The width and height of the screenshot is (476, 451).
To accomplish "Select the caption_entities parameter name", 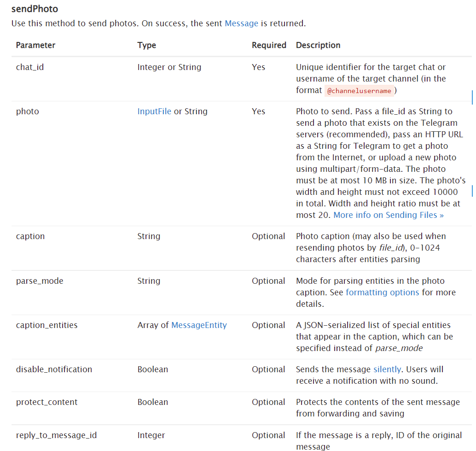I will click(47, 325).
